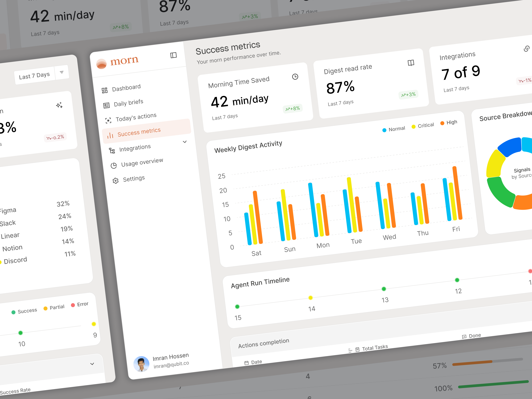The height and width of the screenshot is (399, 532).
Task: Toggle the High legend item
Action: click(449, 123)
